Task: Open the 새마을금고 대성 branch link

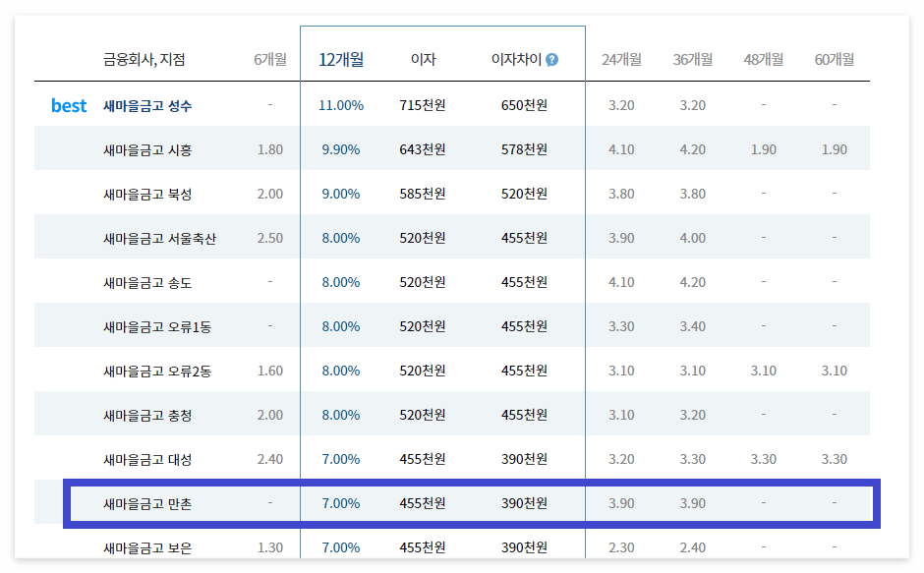Action: pyautogui.click(x=147, y=459)
